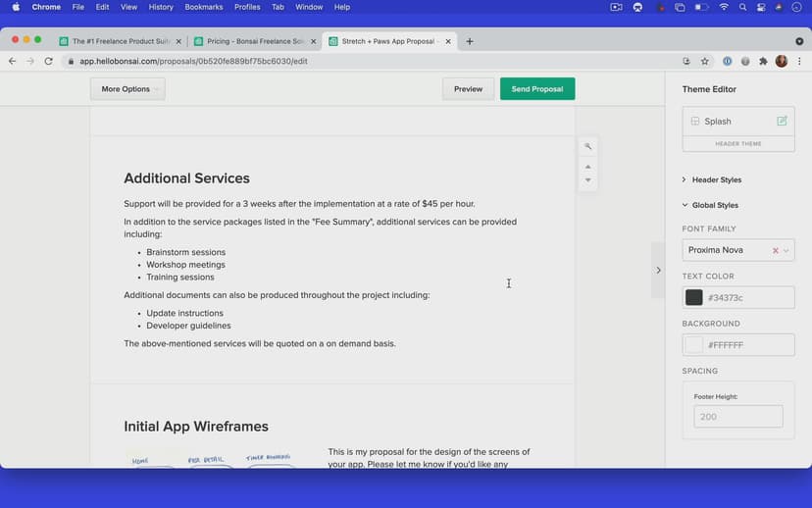Collapse the Theme Editor side panel

coord(658,270)
